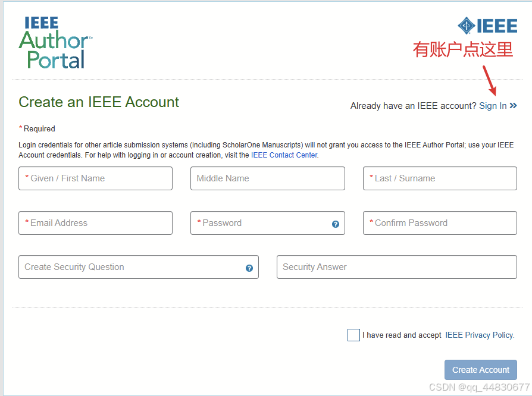Focus the Security Answer field
The image size is (532, 396).
click(x=397, y=267)
